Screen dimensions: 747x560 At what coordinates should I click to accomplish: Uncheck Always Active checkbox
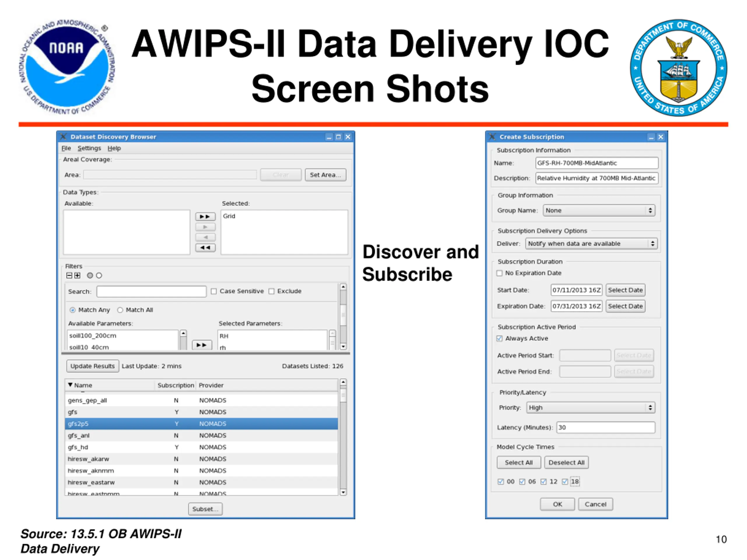[x=500, y=339]
